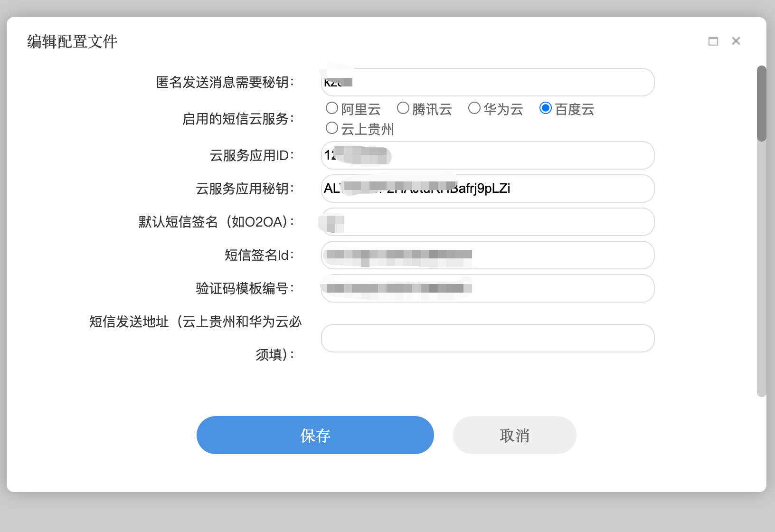Click the 启用的短信云服务 label
Image resolution: width=775 pixels, height=532 pixels.
tap(239, 119)
